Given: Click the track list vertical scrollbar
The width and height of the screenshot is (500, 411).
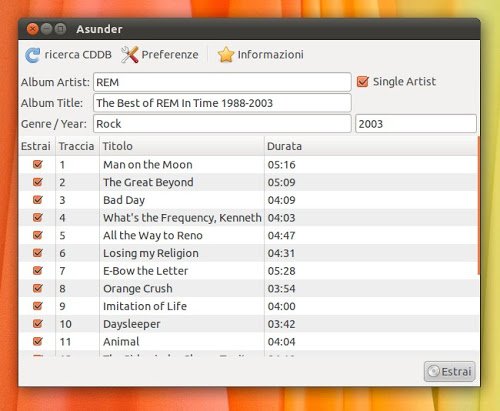Looking at the screenshot, I should click(479, 205).
